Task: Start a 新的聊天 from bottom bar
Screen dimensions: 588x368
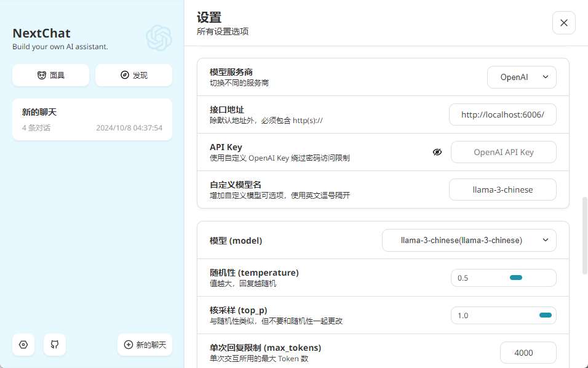Action: pyautogui.click(x=145, y=345)
